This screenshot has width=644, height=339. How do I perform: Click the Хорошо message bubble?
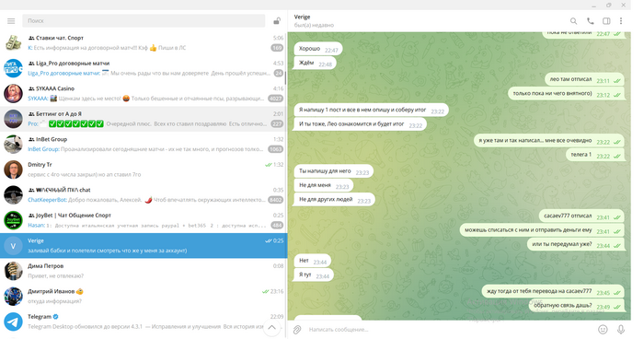(x=318, y=49)
